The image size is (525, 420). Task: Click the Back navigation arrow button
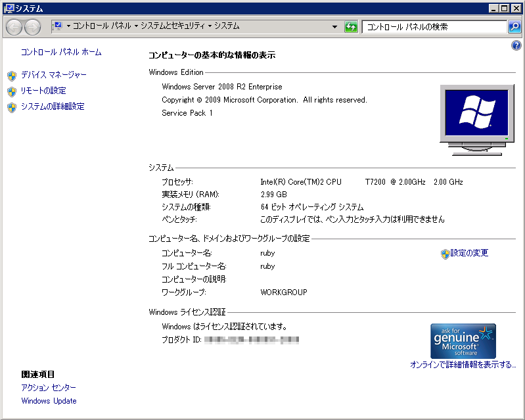click(14, 27)
